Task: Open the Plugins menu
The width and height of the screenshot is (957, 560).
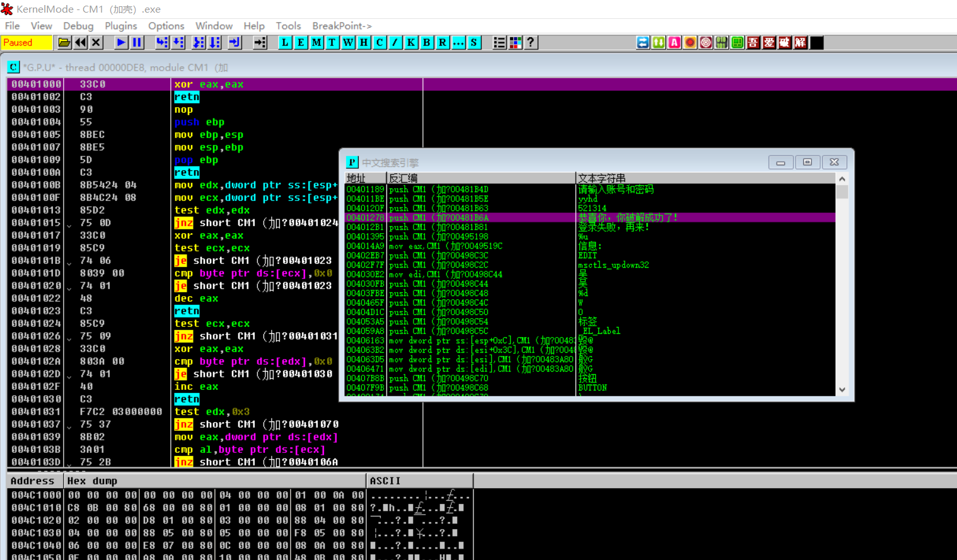Action: pos(120,26)
